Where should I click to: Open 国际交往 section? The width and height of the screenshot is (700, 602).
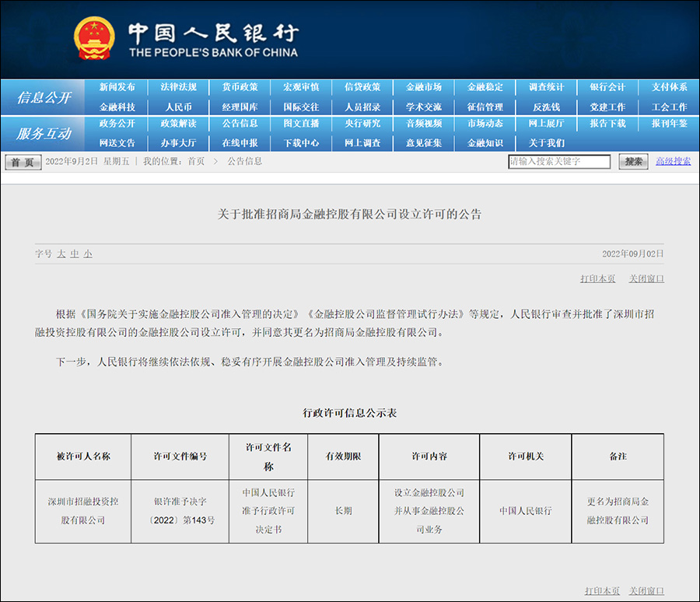coord(301,107)
